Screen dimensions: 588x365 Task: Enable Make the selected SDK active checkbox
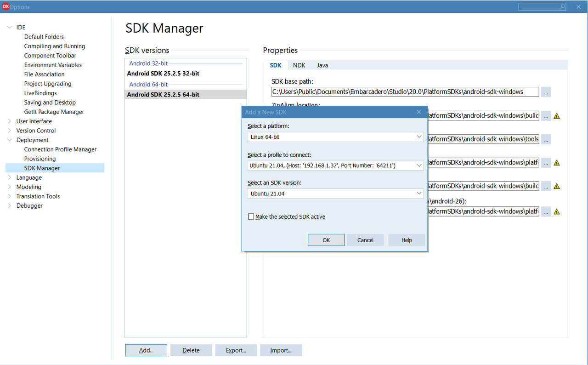tap(251, 217)
